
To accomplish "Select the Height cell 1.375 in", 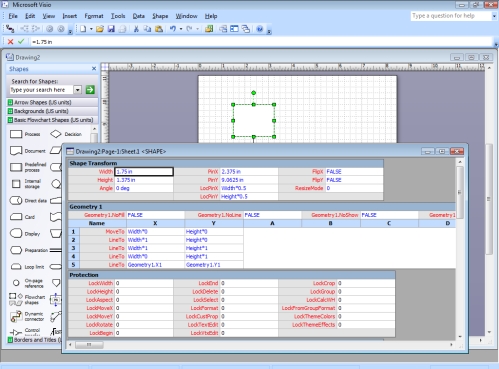I will pos(144,180).
